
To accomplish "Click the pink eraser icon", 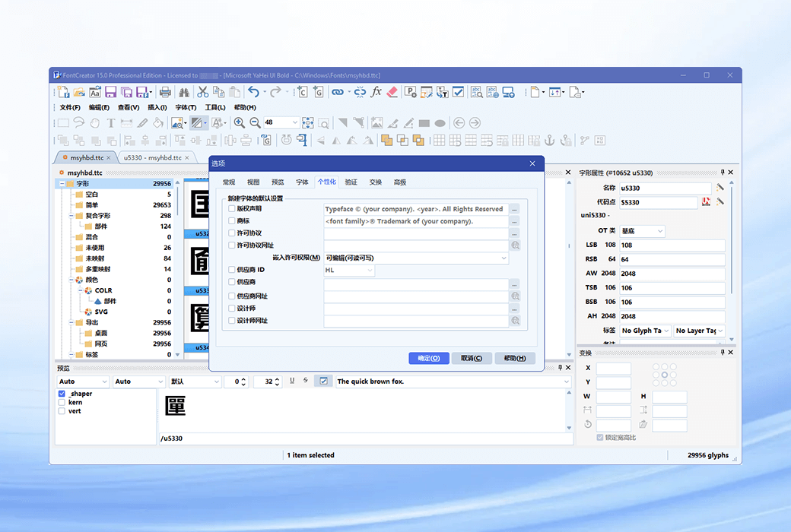I will pyautogui.click(x=392, y=92).
